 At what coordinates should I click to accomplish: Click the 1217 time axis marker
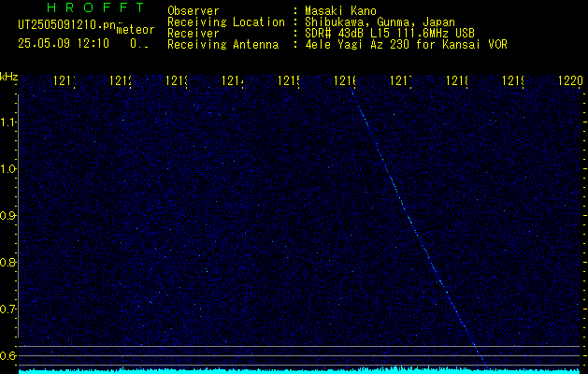tap(400, 80)
